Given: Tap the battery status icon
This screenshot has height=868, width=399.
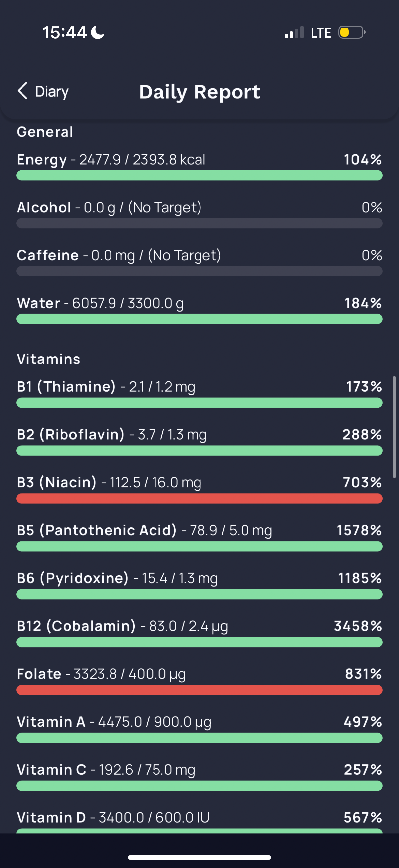Looking at the screenshot, I should click(351, 33).
